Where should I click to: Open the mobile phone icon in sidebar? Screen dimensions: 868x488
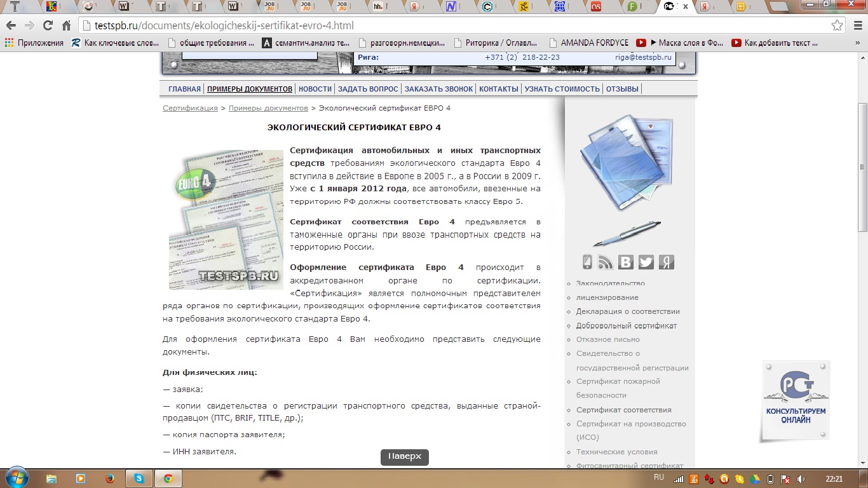pyautogui.click(x=588, y=262)
